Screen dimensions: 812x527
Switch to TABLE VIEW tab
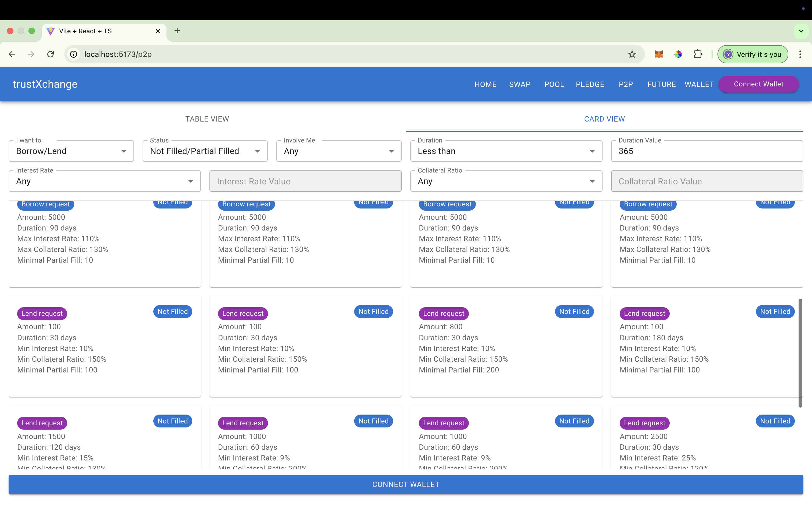coord(207,119)
